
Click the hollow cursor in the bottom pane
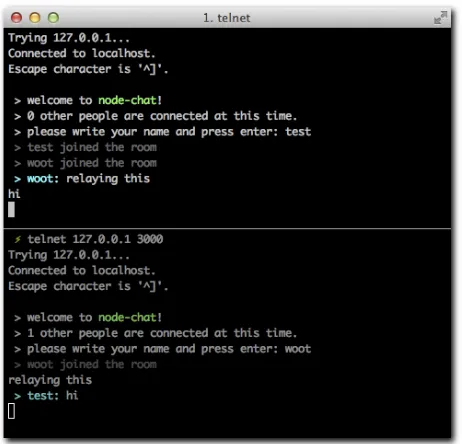tap(11, 411)
